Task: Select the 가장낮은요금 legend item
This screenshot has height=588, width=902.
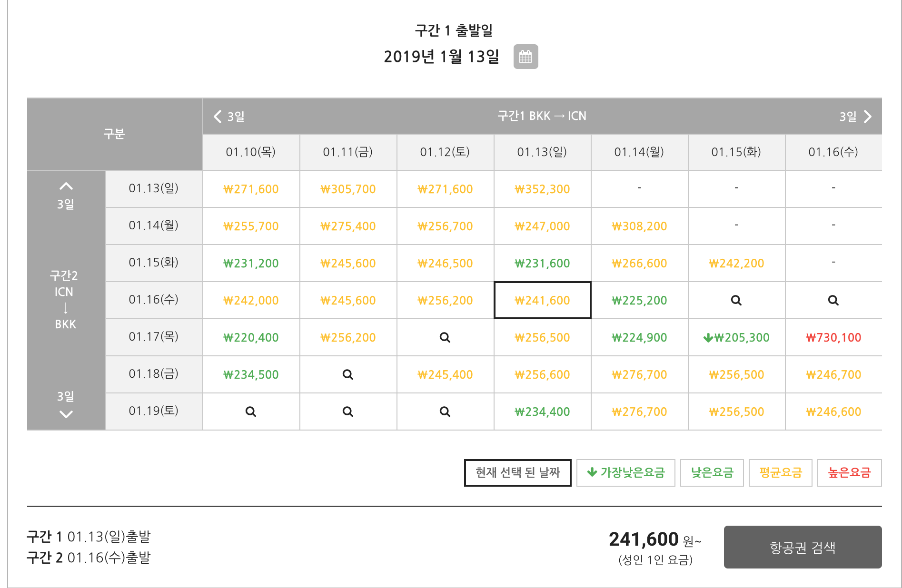Action: [x=625, y=472]
